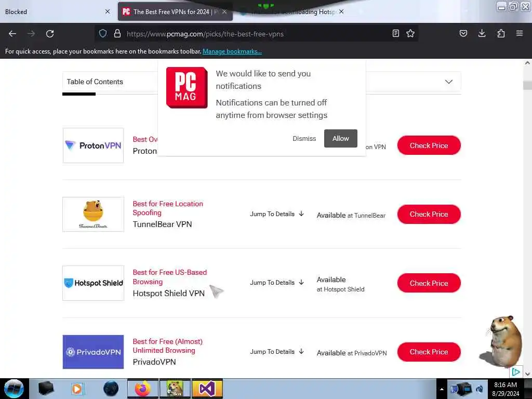
Task: Go back to the previous page
Action: pos(12,34)
